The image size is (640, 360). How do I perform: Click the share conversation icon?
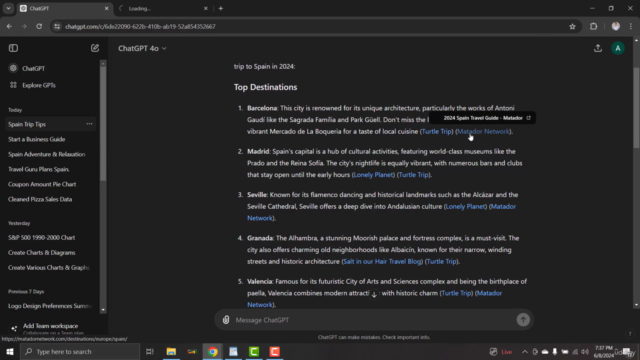click(598, 48)
